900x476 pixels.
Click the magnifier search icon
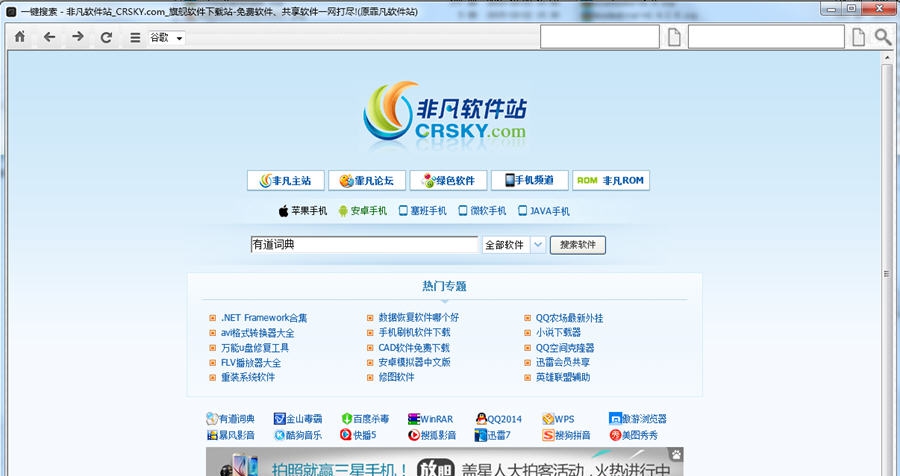tap(883, 37)
